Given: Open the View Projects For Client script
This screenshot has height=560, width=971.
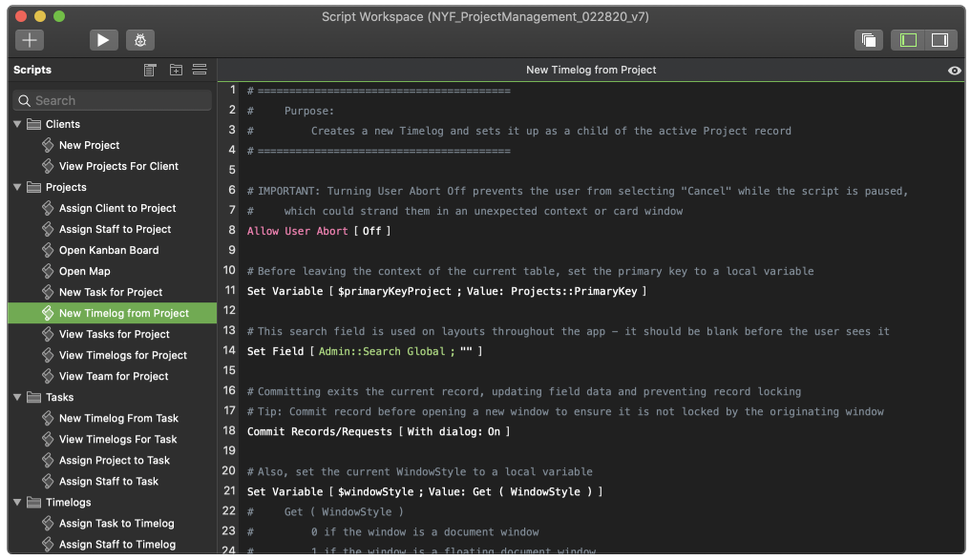Looking at the screenshot, I should [118, 166].
